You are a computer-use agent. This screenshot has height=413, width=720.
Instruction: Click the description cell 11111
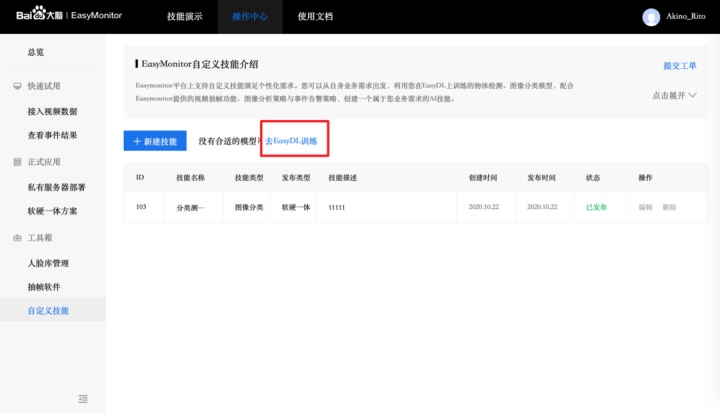(x=337, y=208)
